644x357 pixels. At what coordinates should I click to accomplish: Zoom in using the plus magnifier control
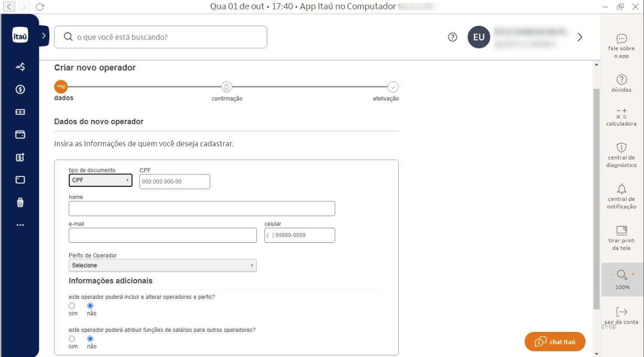coord(633,274)
